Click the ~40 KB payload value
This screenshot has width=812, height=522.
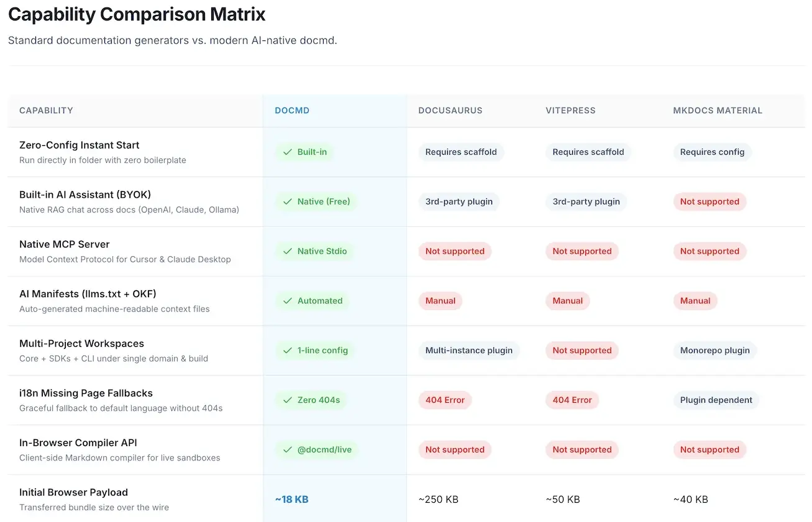(690, 500)
